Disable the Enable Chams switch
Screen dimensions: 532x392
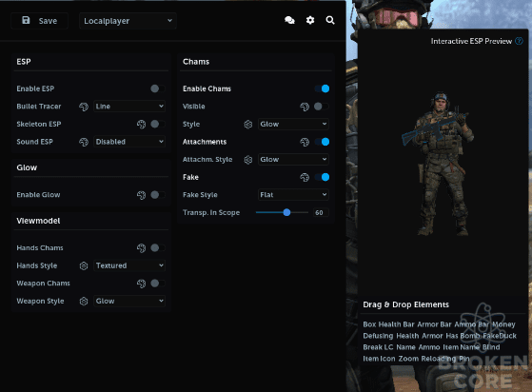click(322, 88)
